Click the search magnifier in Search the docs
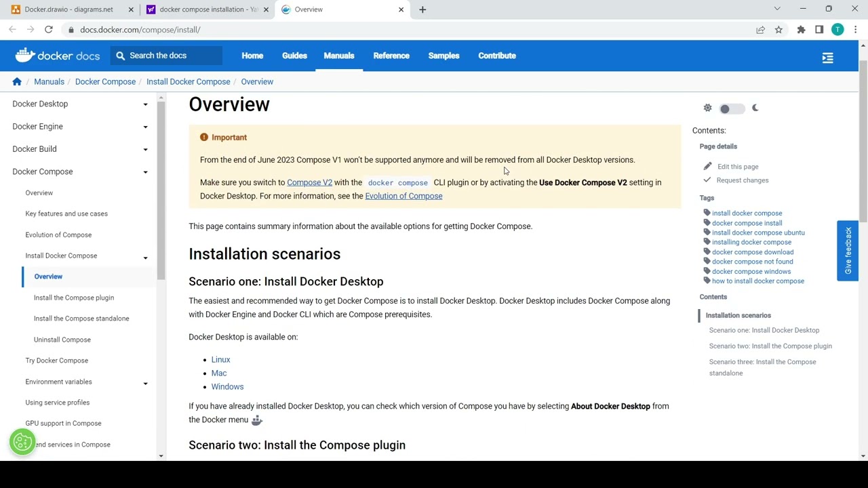Image resolution: width=868 pixels, height=488 pixels. tap(120, 56)
